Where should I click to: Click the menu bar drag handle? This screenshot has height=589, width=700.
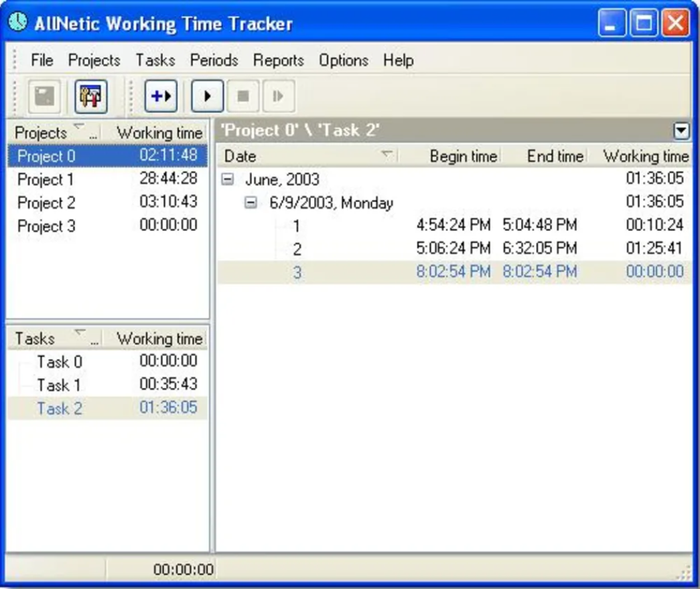click(x=15, y=60)
